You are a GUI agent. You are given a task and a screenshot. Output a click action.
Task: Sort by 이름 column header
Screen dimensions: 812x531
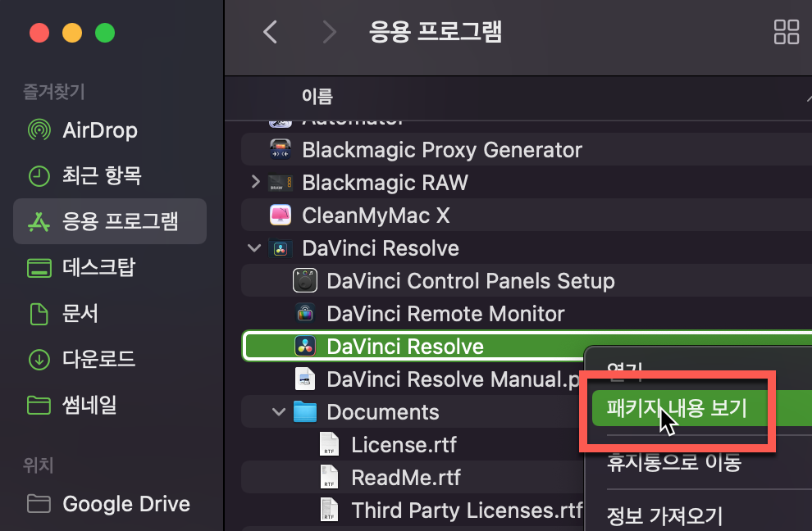pyautogui.click(x=317, y=97)
